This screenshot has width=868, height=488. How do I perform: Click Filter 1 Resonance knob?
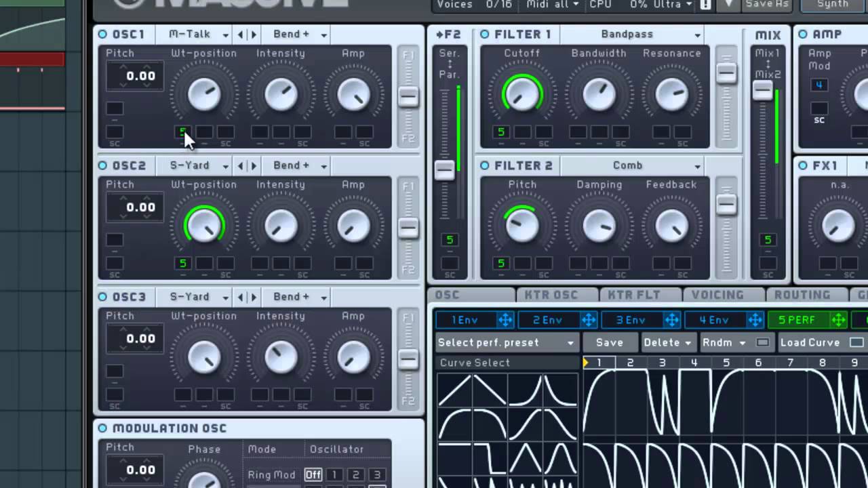click(x=672, y=94)
